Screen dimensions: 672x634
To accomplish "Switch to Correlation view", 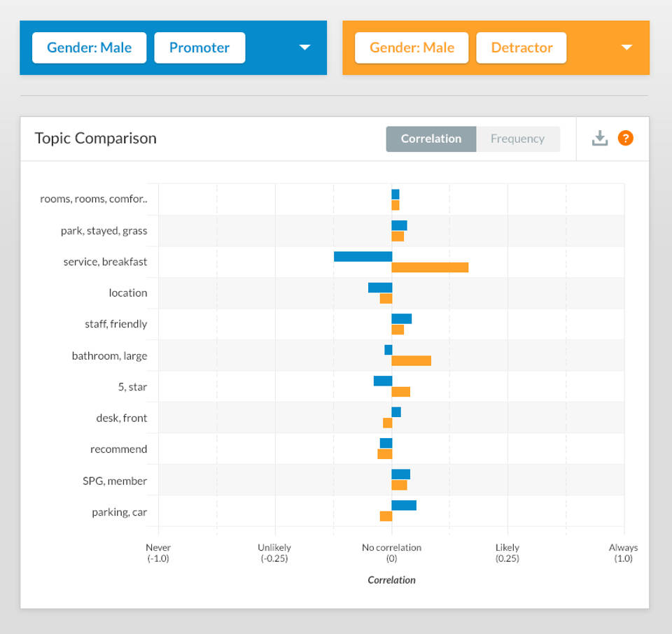I will point(430,139).
